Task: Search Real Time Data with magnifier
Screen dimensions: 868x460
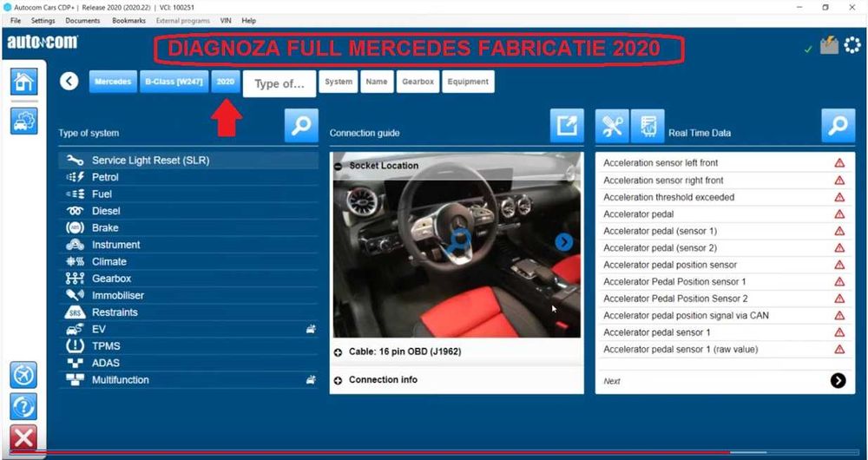Action: [838, 126]
